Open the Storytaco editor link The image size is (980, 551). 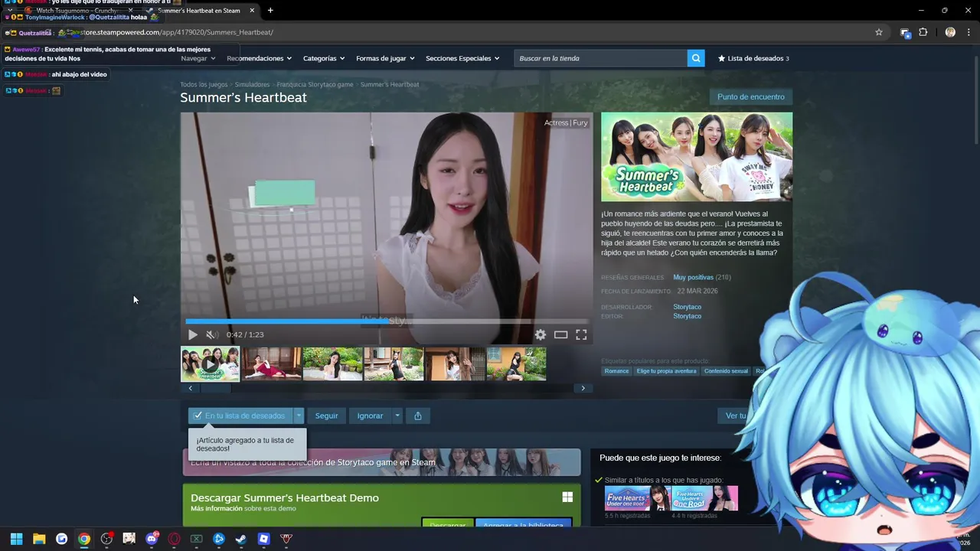[x=687, y=316]
